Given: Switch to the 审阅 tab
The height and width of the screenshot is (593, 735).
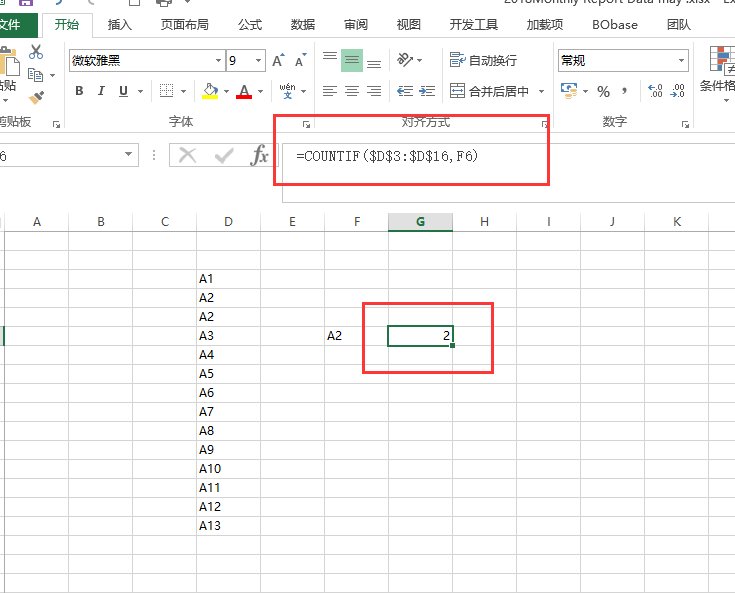Looking at the screenshot, I should 356,25.
